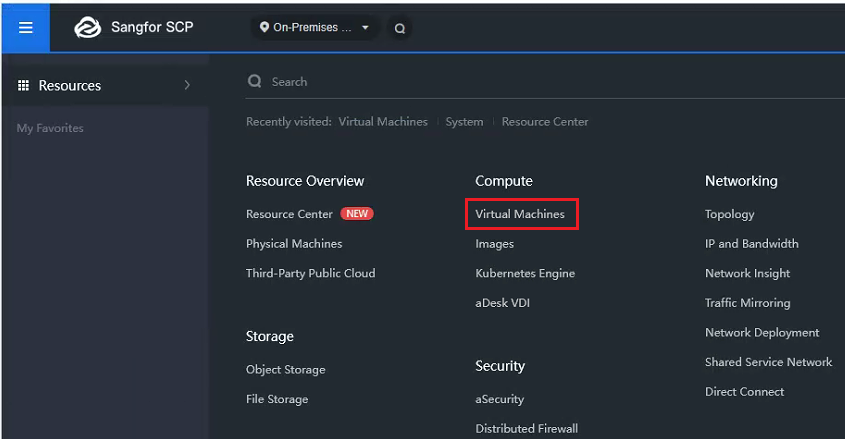Open Resource Center under Resource Overview

(x=289, y=214)
